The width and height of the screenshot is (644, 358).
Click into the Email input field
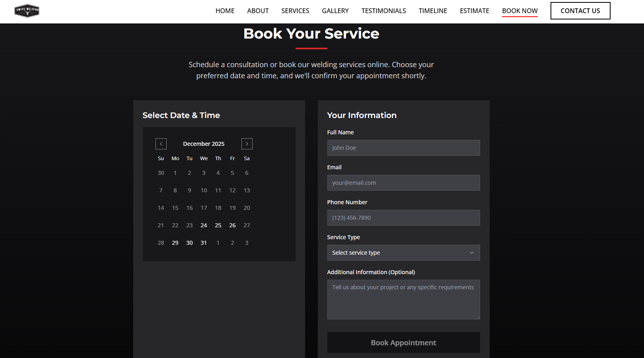pos(403,183)
